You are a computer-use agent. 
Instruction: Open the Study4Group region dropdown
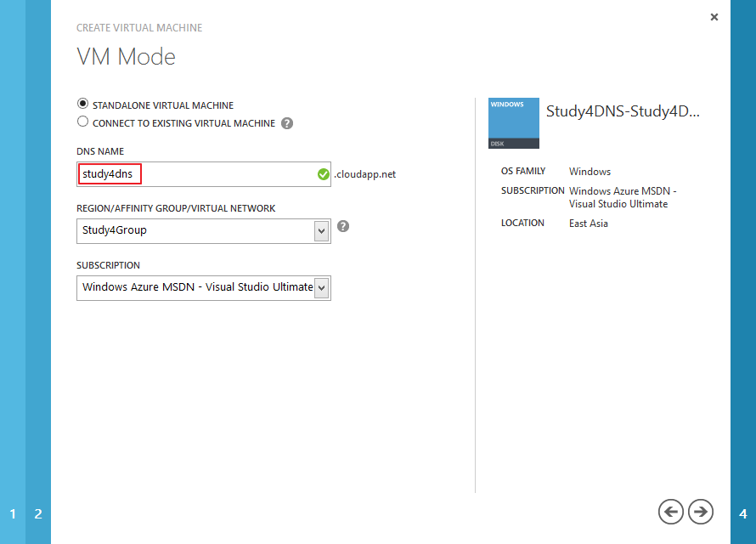(204, 231)
